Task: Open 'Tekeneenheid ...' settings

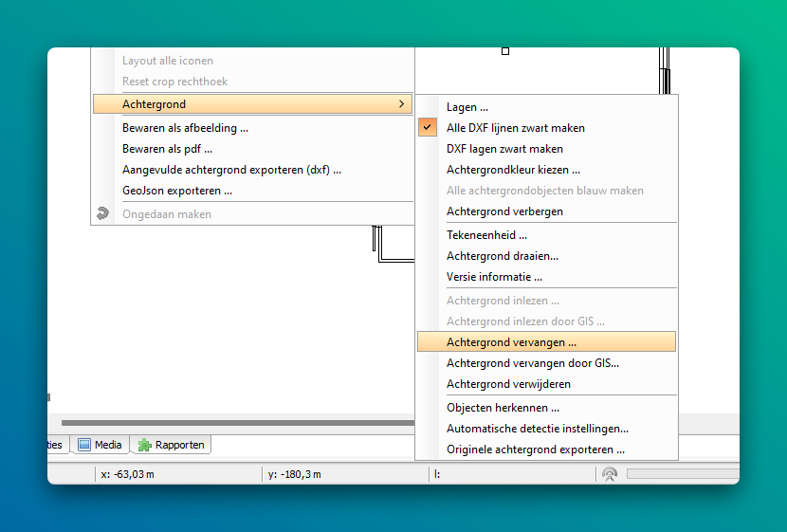Action: [486, 235]
